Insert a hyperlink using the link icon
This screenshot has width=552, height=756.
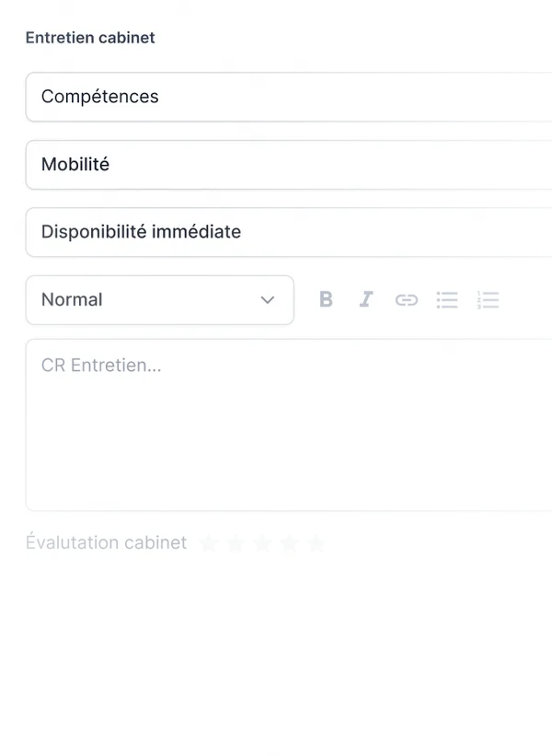point(407,299)
